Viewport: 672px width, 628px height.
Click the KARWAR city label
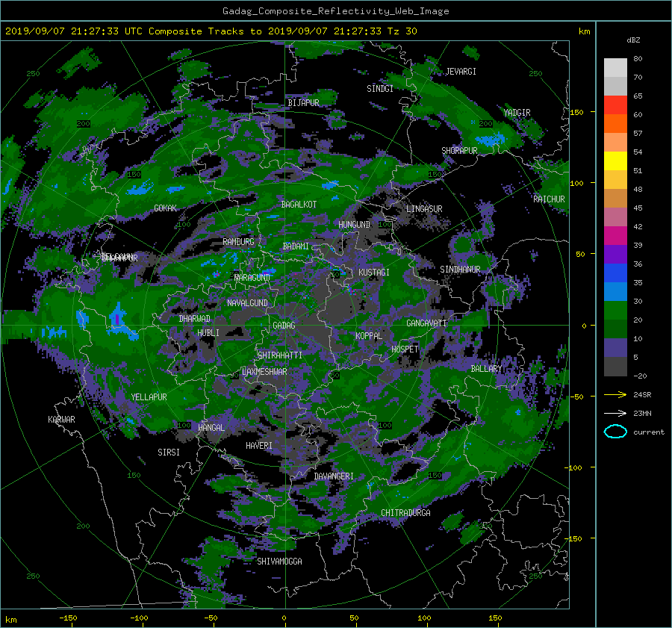click(x=61, y=419)
